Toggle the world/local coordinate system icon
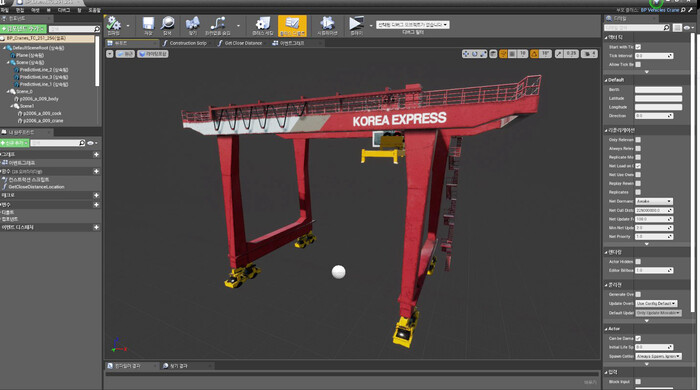 coord(493,54)
